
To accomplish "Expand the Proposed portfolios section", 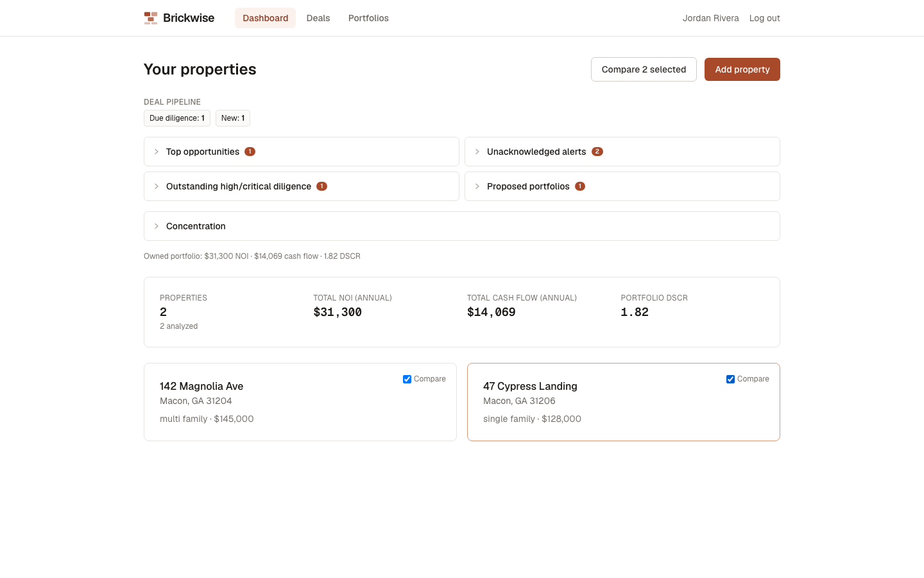I will [x=622, y=186].
